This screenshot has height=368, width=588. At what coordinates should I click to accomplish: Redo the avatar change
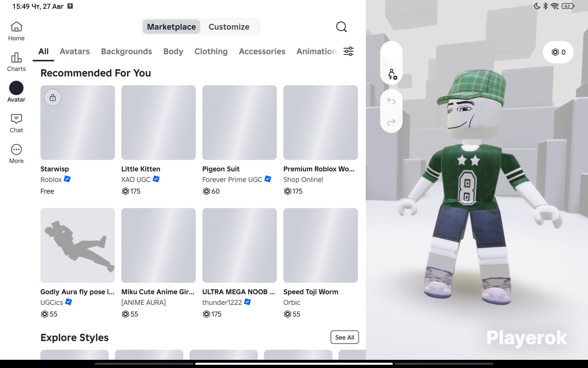(391, 122)
